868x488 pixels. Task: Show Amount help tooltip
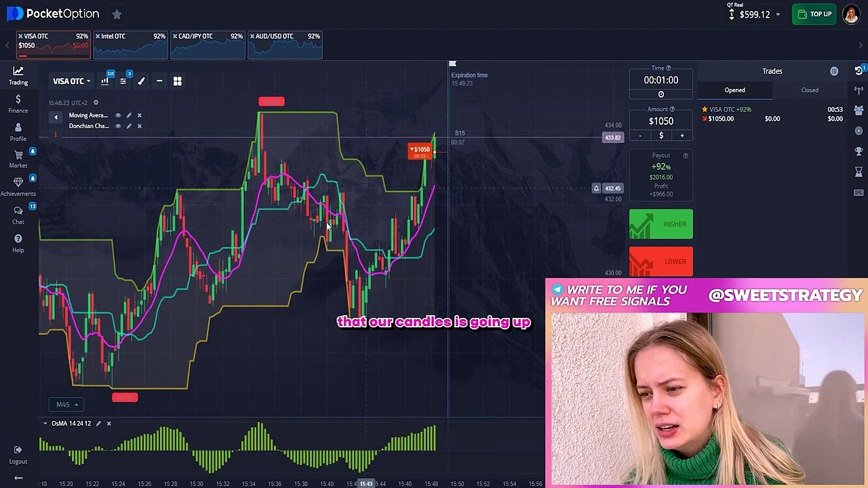point(672,109)
